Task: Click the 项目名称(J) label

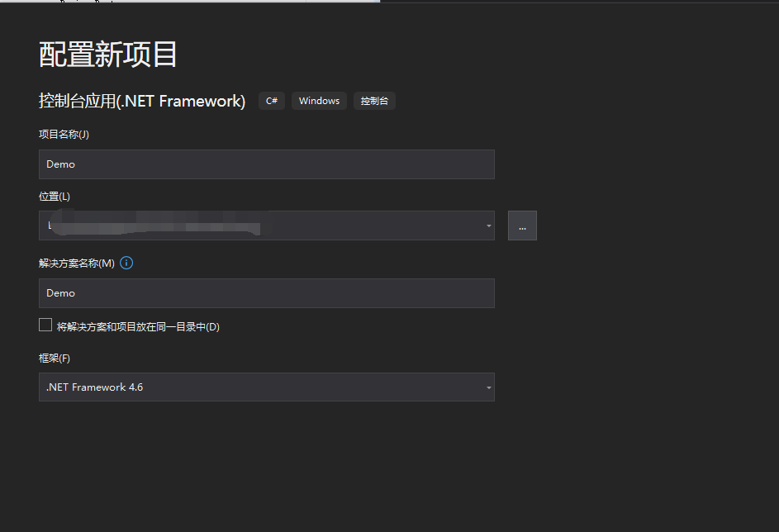Action: (64, 134)
